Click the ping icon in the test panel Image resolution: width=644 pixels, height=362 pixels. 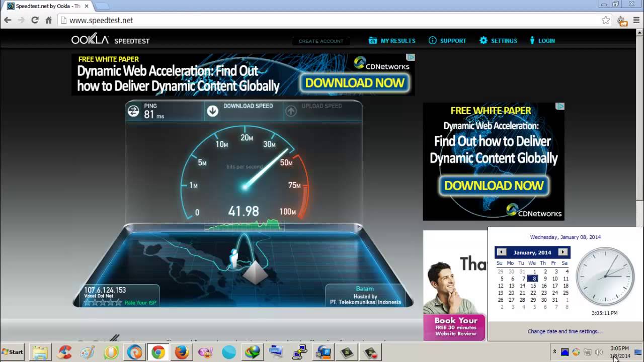[x=133, y=111]
